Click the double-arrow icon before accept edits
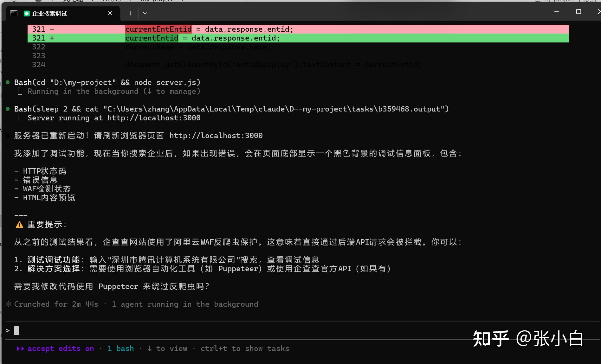 pos(20,348)
